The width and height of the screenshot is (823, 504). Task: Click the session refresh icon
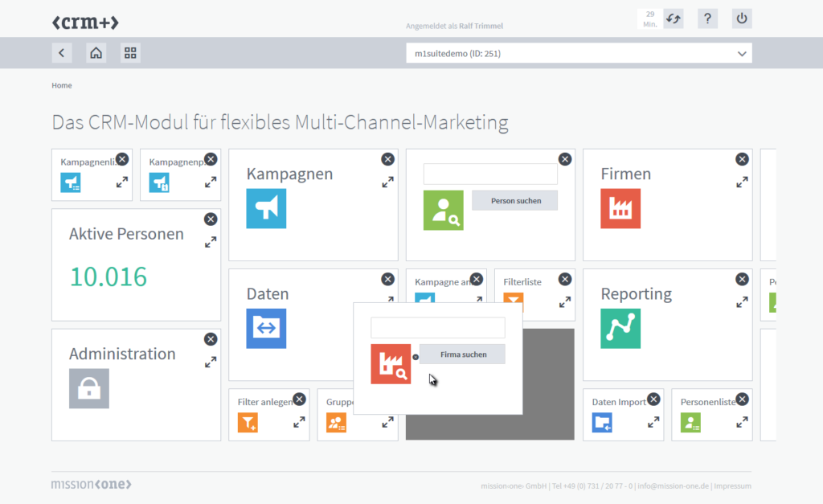(673, 19)
